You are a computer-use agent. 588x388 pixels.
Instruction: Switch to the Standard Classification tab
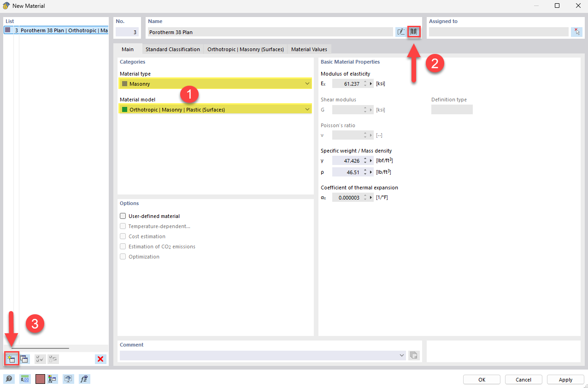172,49
